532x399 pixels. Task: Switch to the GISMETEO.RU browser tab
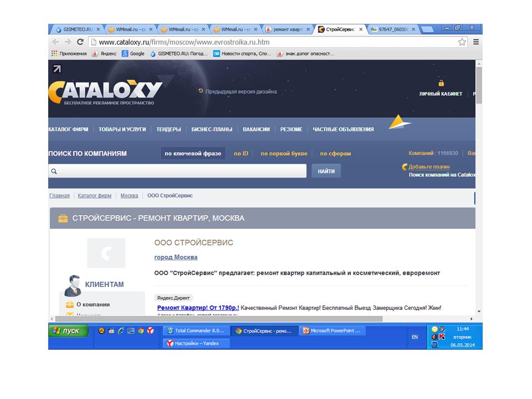tap(78, 29)
